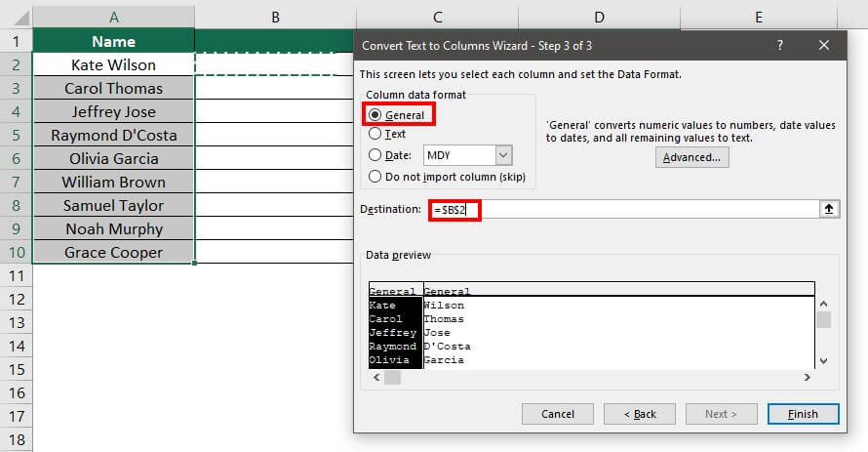Go Back to the previous wizard step
The height and width of the screenshot is (452, 868).
tap(640, 414)
